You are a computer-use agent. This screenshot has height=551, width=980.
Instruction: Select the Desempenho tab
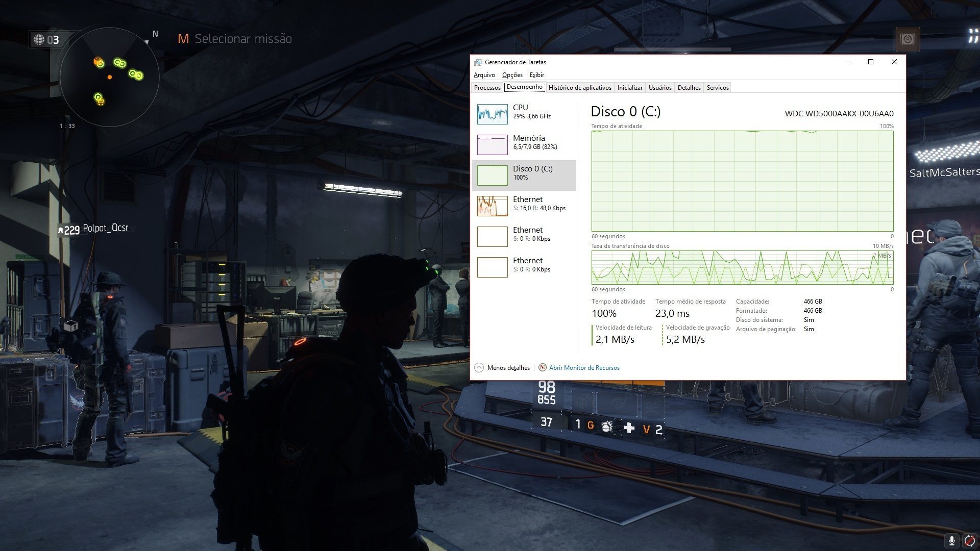coord(524,87)
